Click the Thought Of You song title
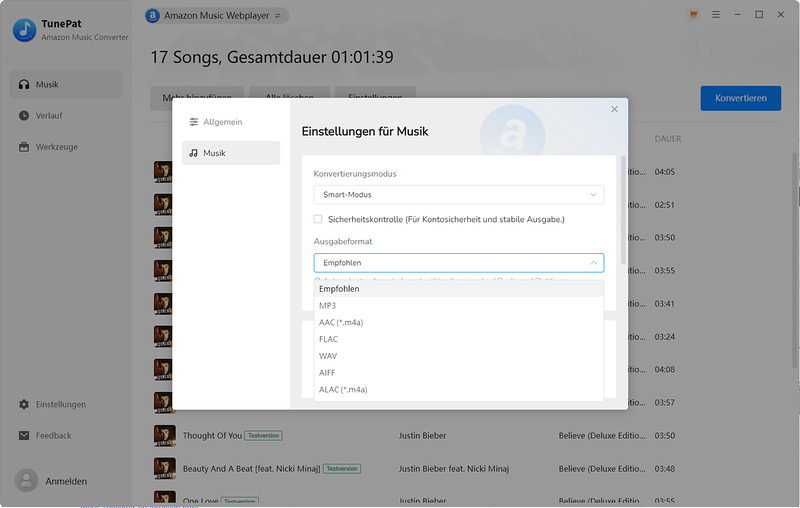800x508 pixels. coord(212,436)
